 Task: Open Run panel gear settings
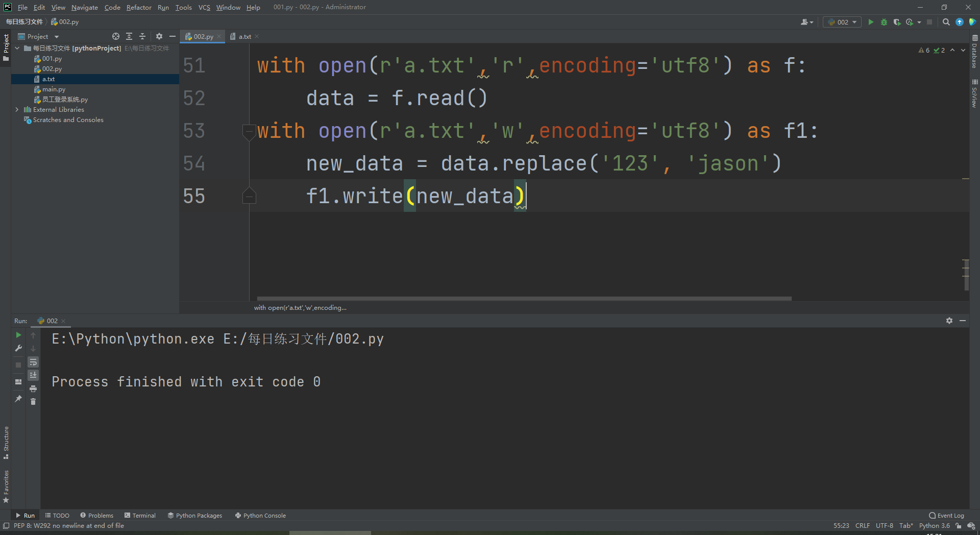[x=949, y=321]
